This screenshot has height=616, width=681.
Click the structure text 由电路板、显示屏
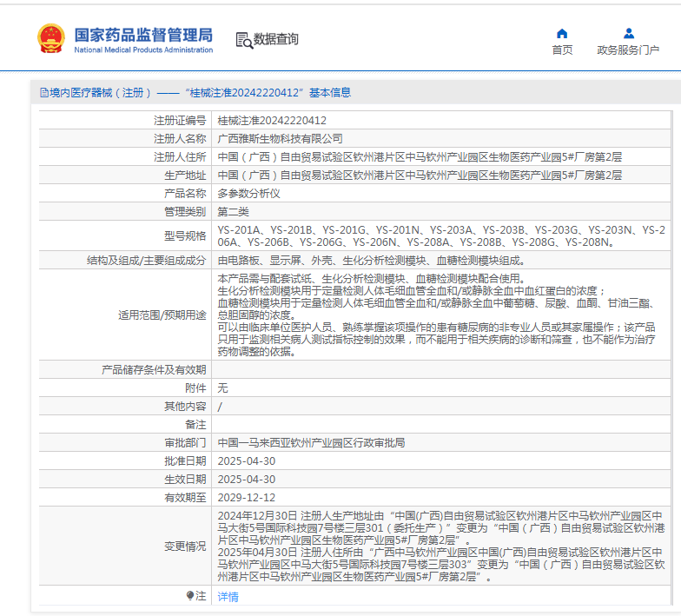(x=372, y=261)
